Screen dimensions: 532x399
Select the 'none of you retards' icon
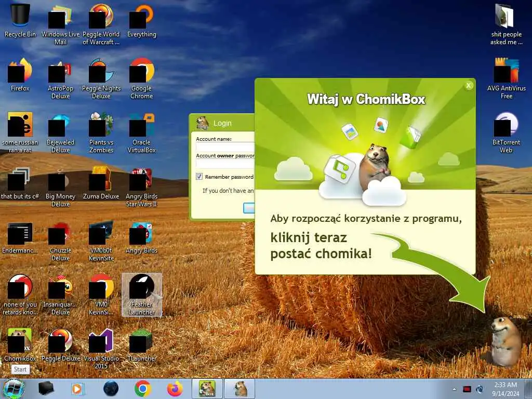20,295
